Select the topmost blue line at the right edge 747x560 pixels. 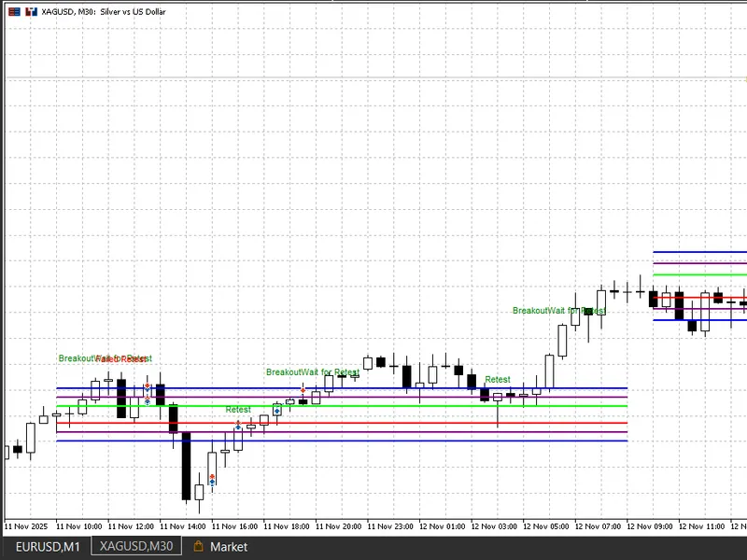pos(699,252)
